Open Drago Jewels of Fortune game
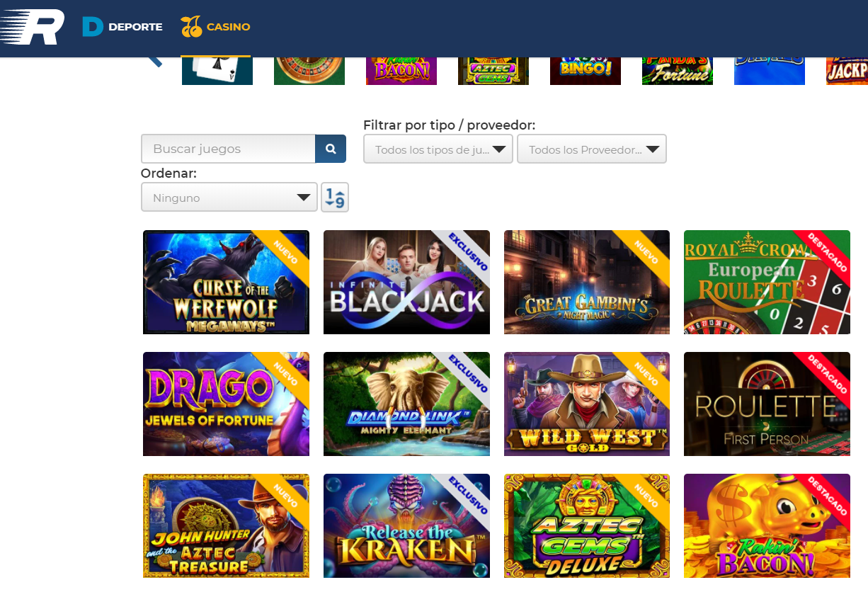Image resolution: width=868 pixels, height=592 pixels. click(x=226, y=404)
